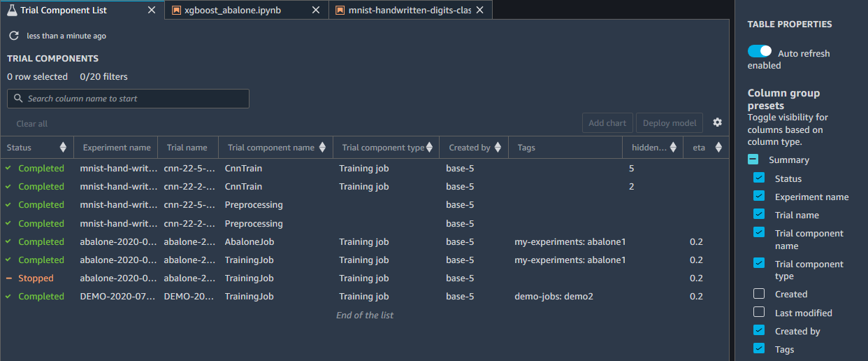Click the Created by sort icon
The height and width of the screenshot is (361, 868).
[498, 148]
